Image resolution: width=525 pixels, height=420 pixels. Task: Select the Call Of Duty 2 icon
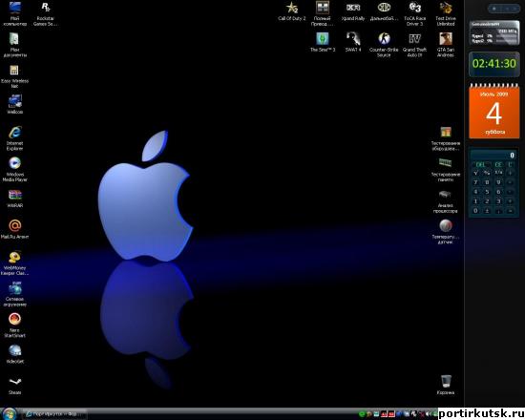click(x=292, y=11)
